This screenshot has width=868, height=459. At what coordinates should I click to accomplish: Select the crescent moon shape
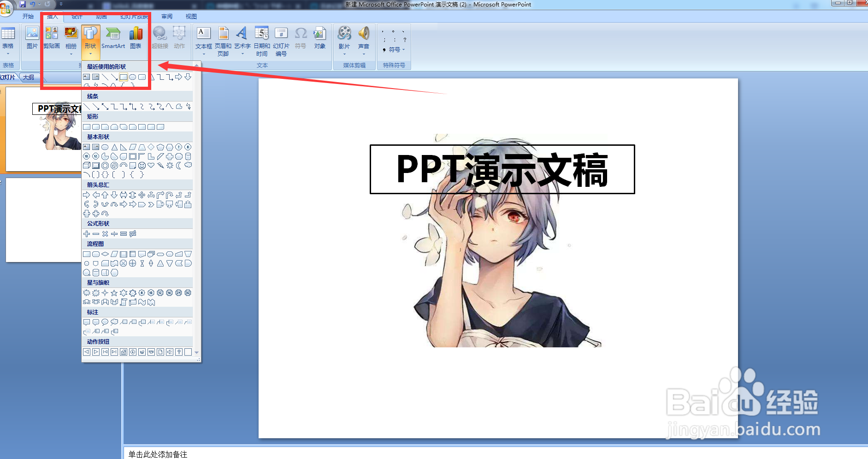[x=179, y=166]
